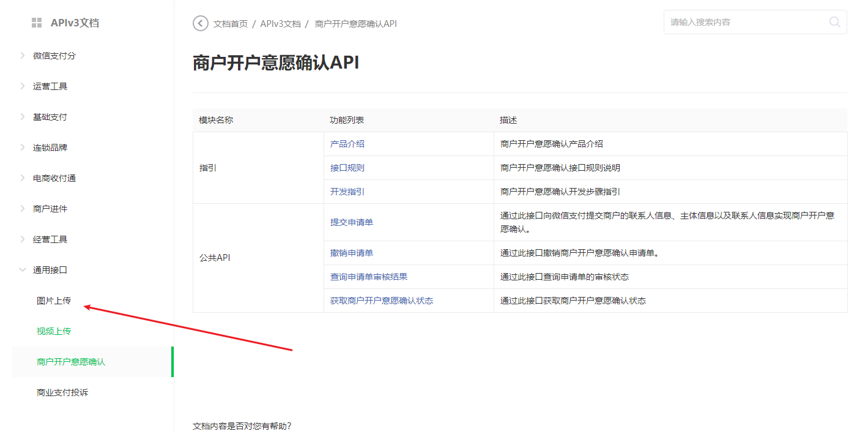Open the 开发指引 link
868x431 pixels.
(x=347, y=192)
